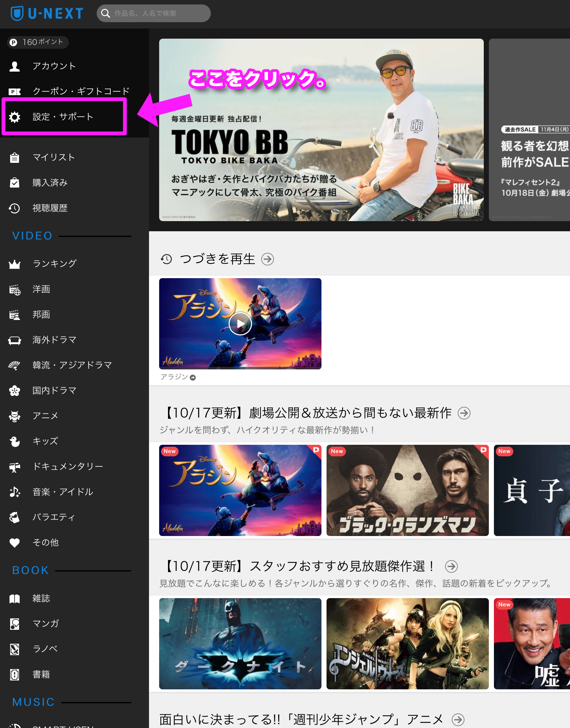Image resolution: width=570 pixels, height=728 pixels.
Task: Click the variety masks icon
Action: (14, 517)
